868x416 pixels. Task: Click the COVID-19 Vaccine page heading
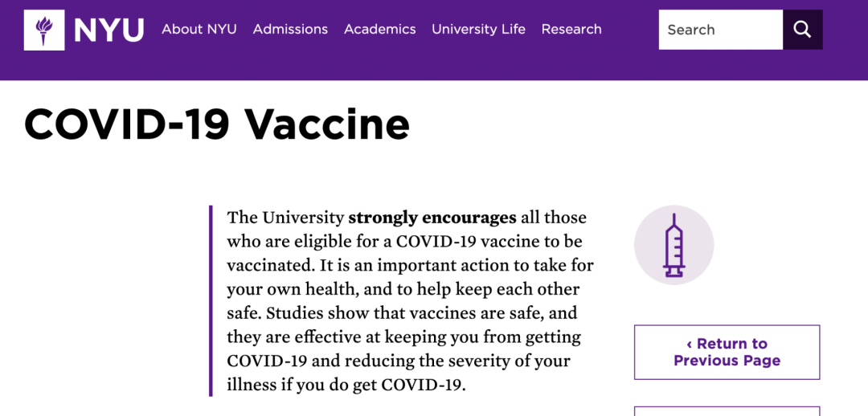[217, 124]
